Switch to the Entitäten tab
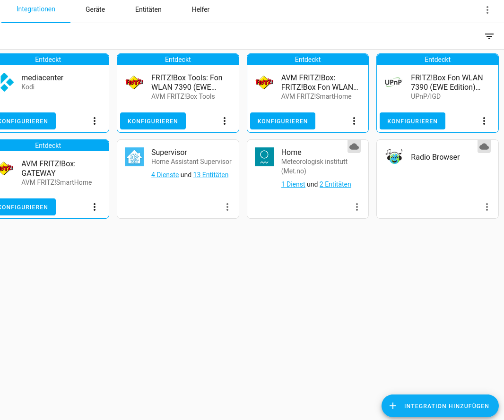This screenshot has width=504, height=420. point(148,9)
